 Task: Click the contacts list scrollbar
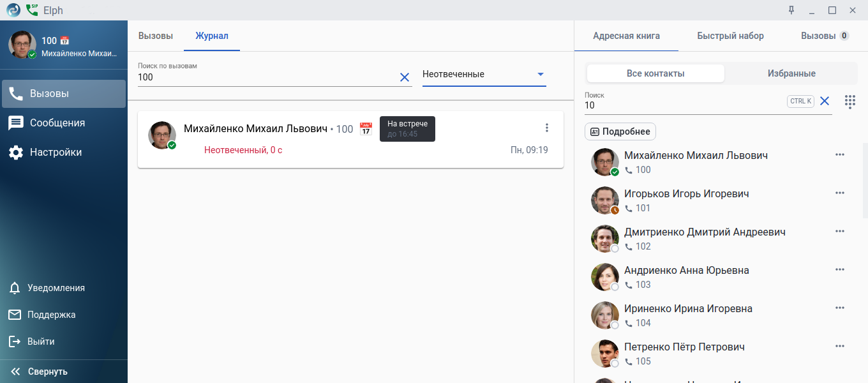point(865,180)
